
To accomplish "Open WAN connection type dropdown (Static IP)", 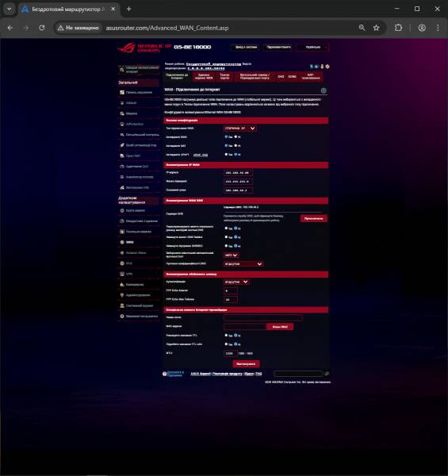I will click(240, 129).
